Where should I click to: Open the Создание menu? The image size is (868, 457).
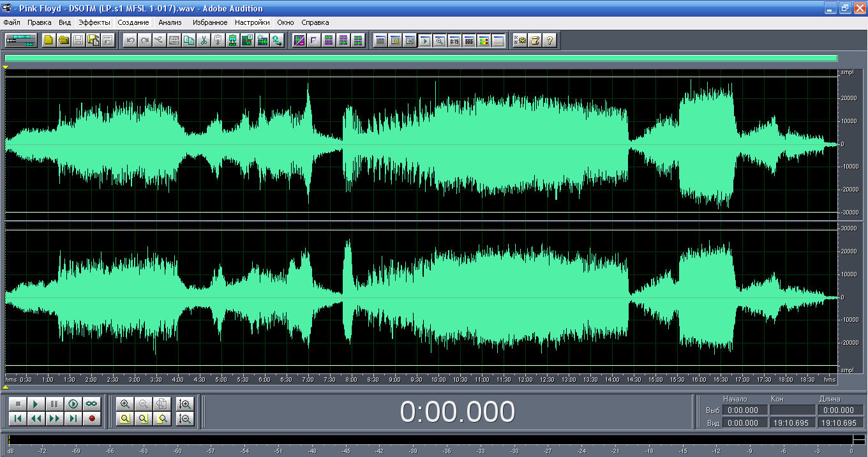(133, 22)
